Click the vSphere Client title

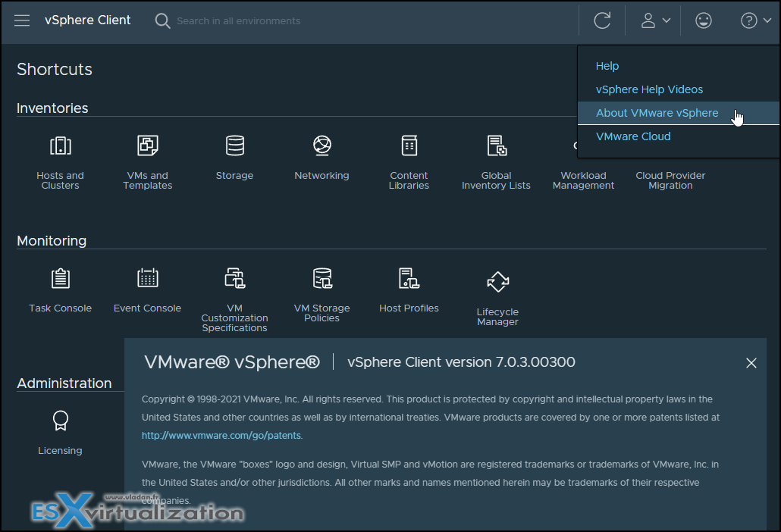point(88,20)
